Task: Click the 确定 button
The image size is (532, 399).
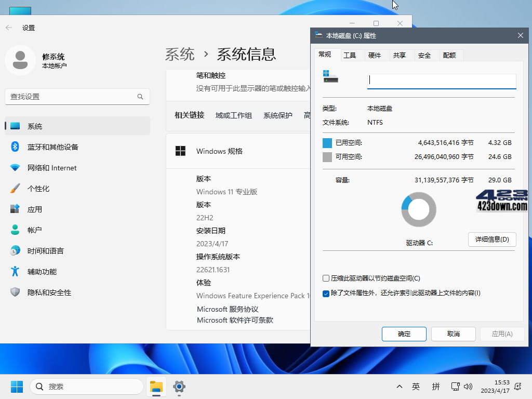Action: tap(404, 334)
